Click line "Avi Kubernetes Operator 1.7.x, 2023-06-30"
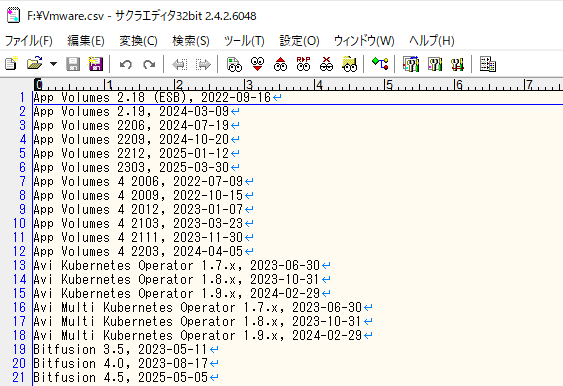The height and width of the screenshot is (386, 563). [177, 265]
